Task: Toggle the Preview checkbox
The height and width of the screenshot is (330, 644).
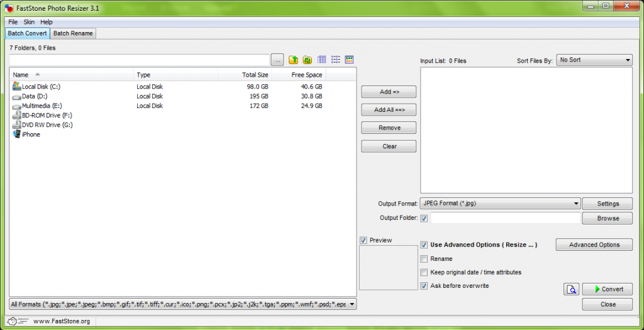Action: pyautogui.click(x=363, y=240)
